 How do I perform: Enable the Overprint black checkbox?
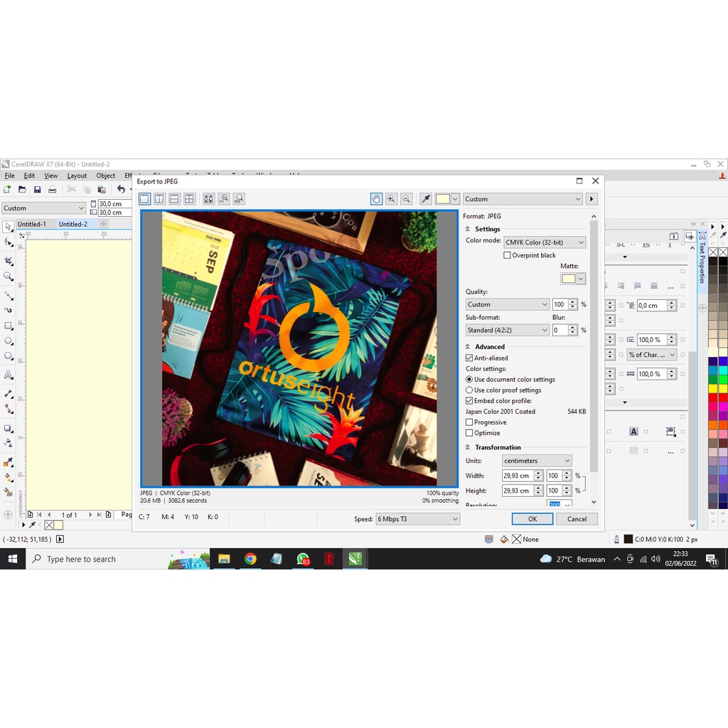(507, 255)
